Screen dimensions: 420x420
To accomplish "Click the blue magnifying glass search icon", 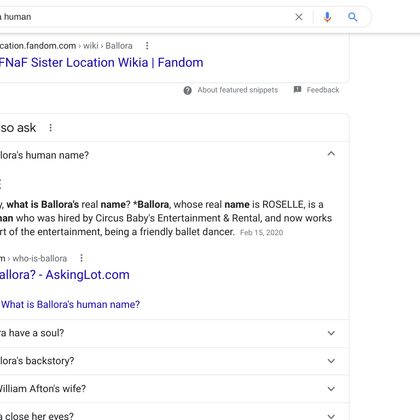I will 353,17.
